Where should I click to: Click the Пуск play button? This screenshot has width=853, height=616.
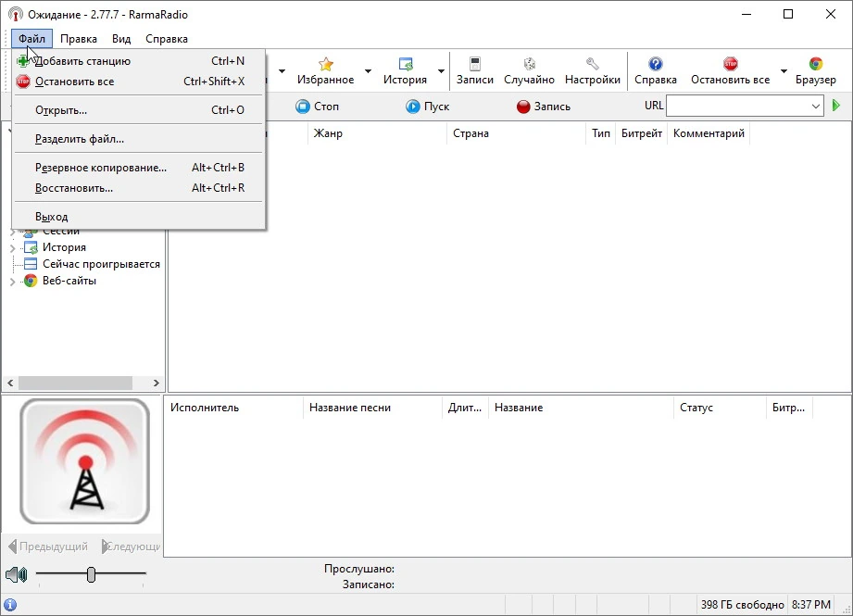coord(427,107)
